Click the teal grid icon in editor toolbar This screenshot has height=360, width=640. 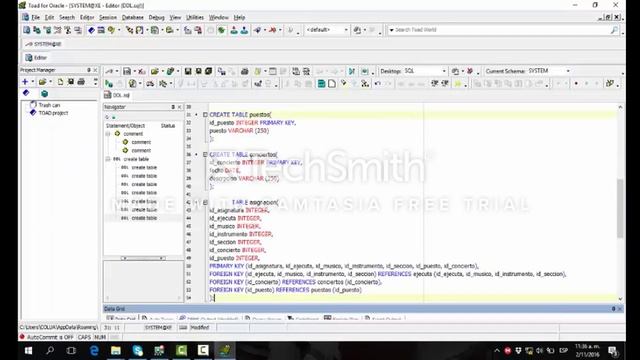(x=321, y=84)
